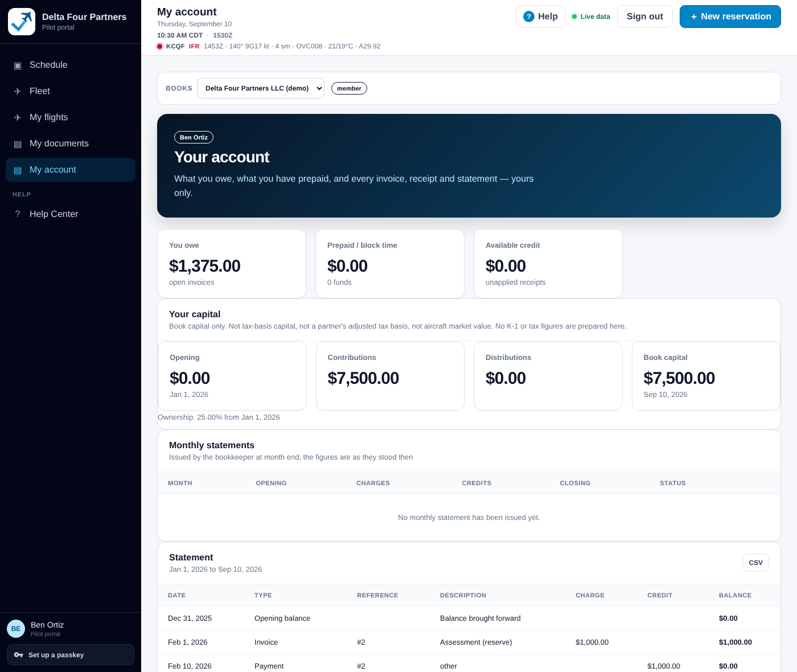Click the Balance brought forward description
Image resolution: width=797 pixels, height=672 pixels.
pyautogui.click(x=480, y=618)
